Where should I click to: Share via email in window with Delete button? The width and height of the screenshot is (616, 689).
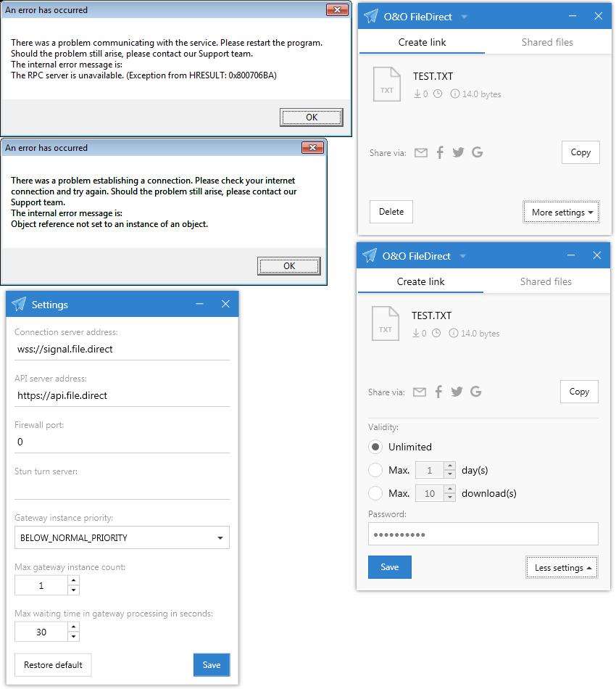[x=421, y=152]
